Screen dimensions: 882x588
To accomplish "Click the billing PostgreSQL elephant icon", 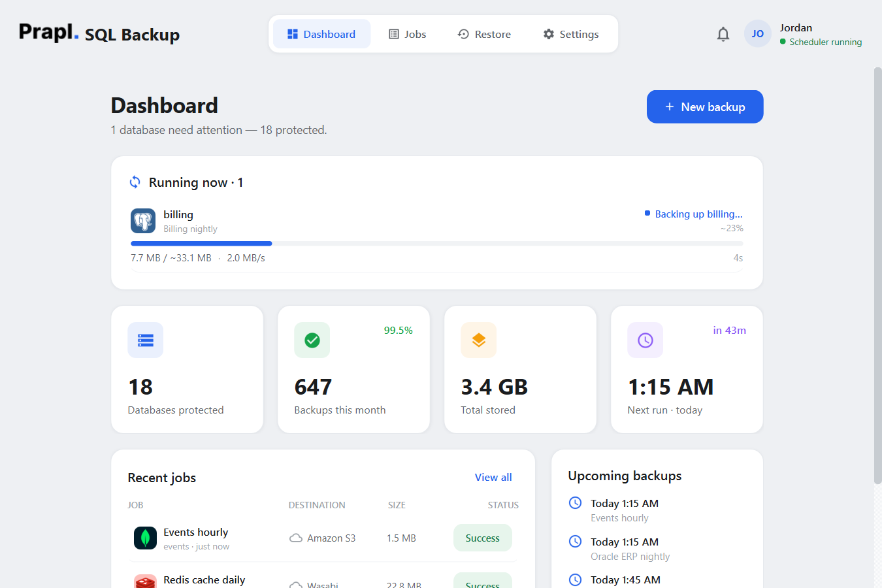I will click(143, 221).
